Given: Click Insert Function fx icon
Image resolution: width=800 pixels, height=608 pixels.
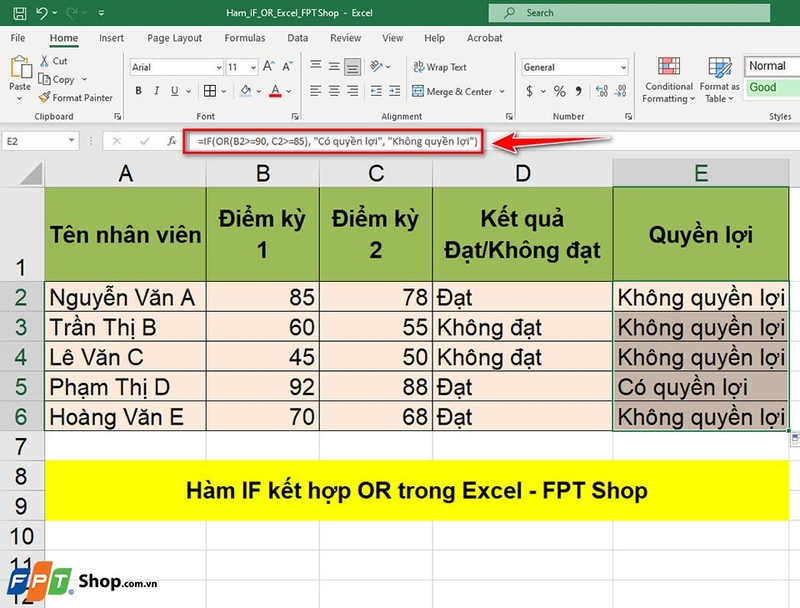Looking at the screenshot, I should pyautogui.click(x=172, y=141).
